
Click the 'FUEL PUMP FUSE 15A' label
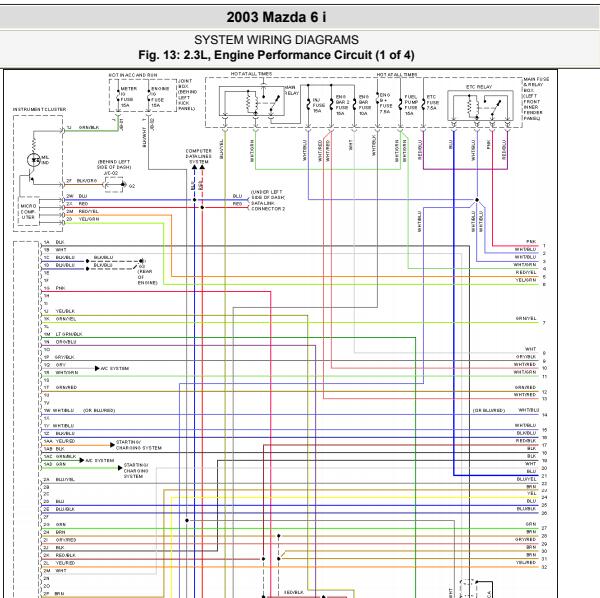point(411,105)
